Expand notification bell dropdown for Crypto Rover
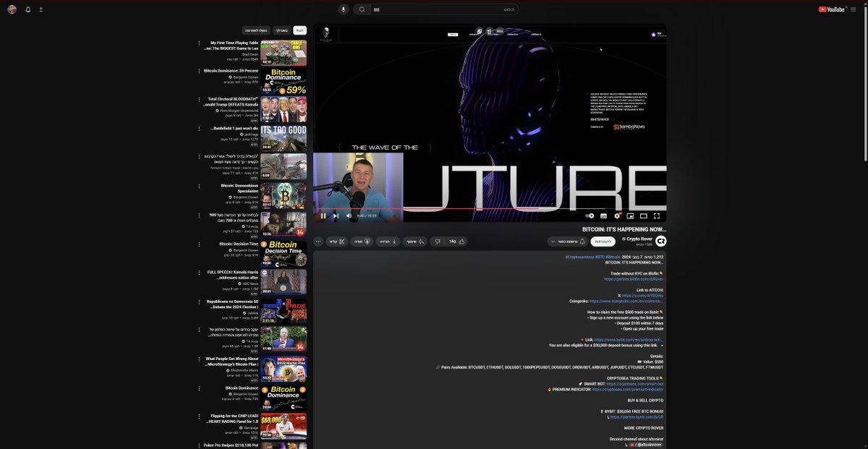 (568, 241)
